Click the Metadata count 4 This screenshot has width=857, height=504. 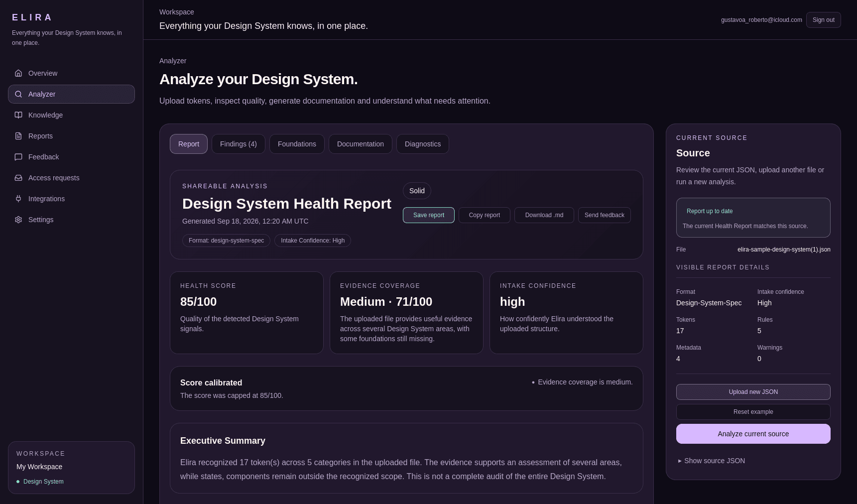coord(678,359)
